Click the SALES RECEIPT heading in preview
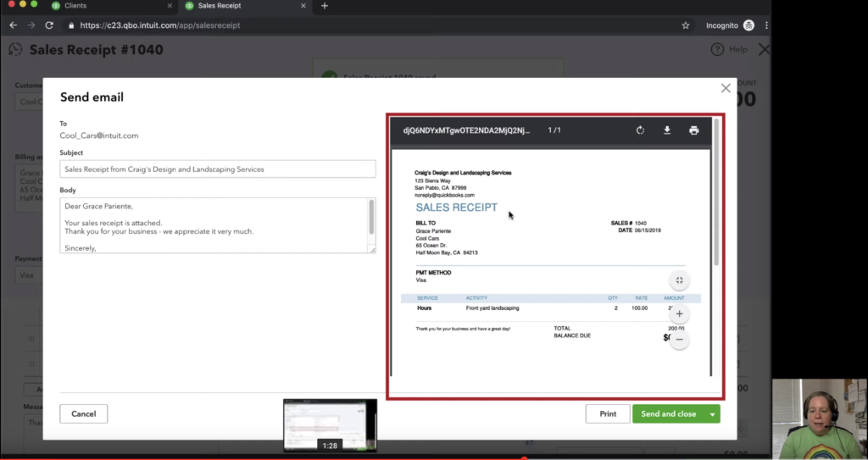Image resolution: width=868 pixels, height=460 pixels. point(457,208)
